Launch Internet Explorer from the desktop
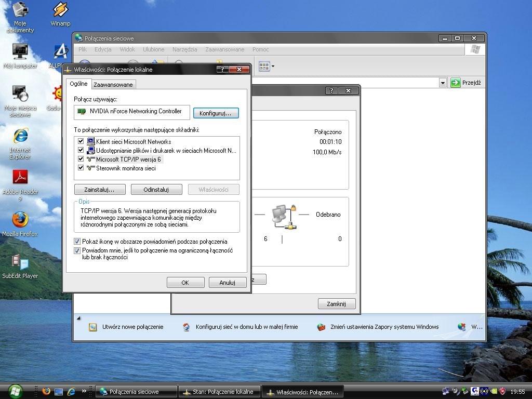Image resolution: width=532 pixels, height=399 pixels. pos(20,143)
